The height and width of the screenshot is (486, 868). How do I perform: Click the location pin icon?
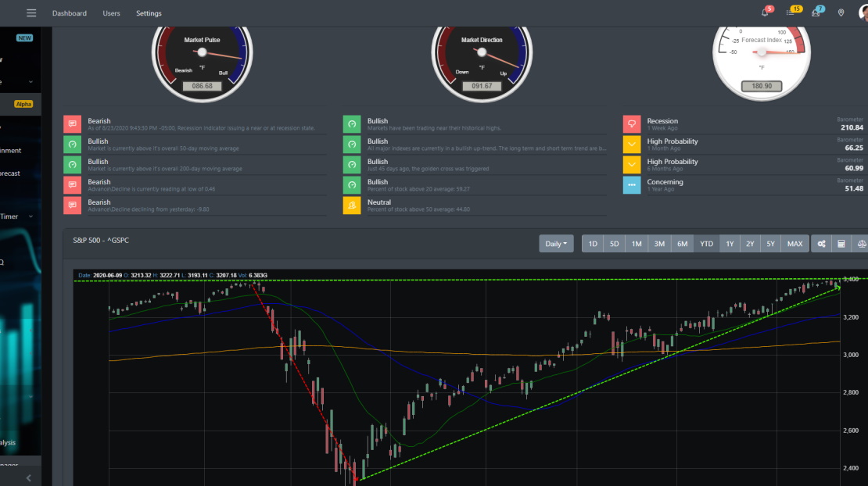[x=841, y=13]
